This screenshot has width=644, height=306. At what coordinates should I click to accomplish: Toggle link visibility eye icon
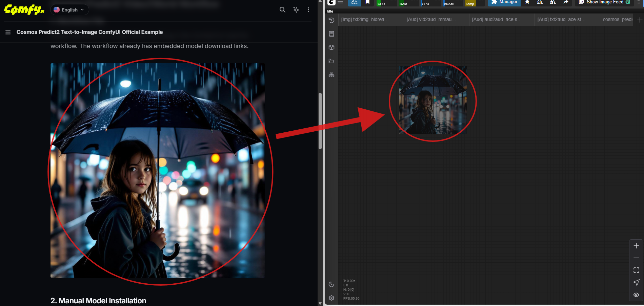coord(636,295)
